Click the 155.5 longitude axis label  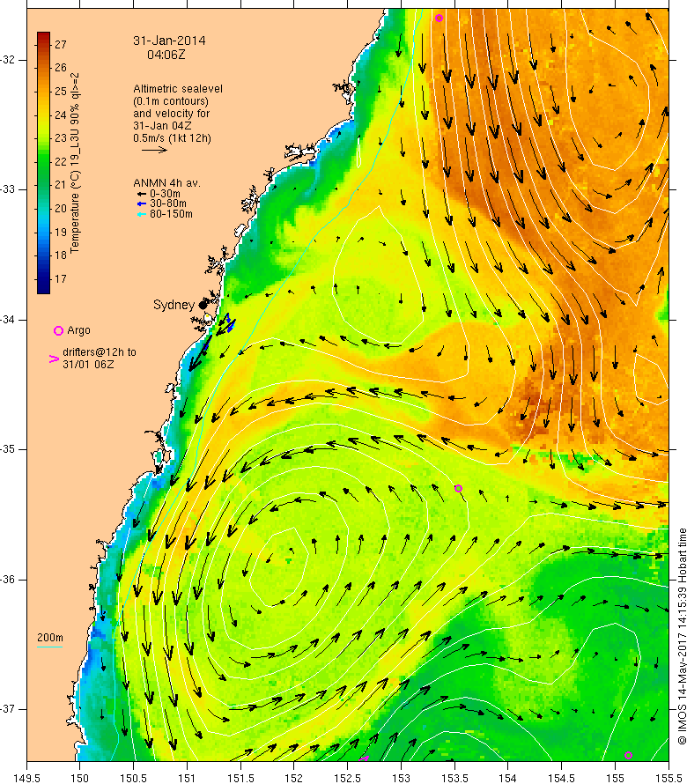669,778
